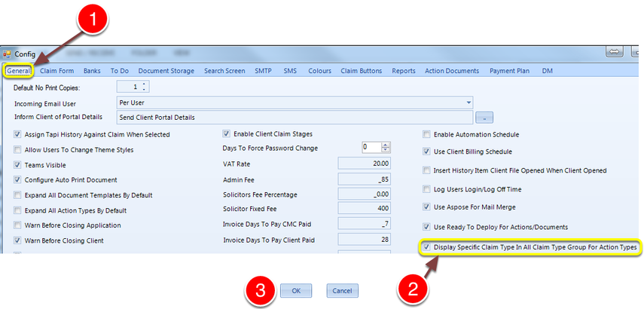Switch to the Reports tab

(x=403, y=71)
